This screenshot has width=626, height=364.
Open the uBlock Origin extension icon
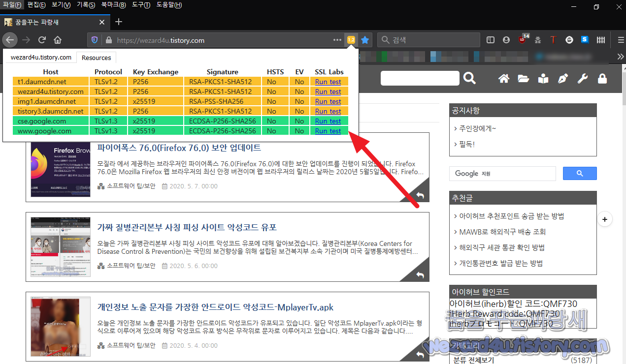523,39
